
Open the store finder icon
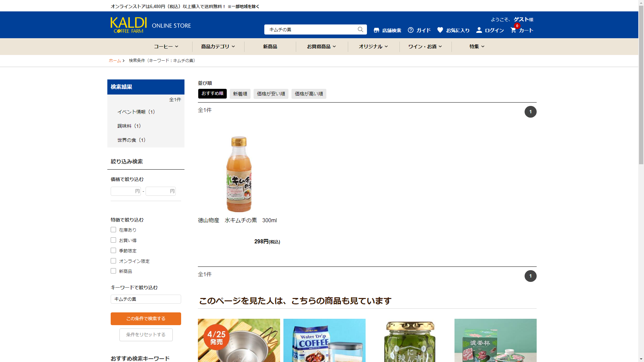tap(376, 30)
